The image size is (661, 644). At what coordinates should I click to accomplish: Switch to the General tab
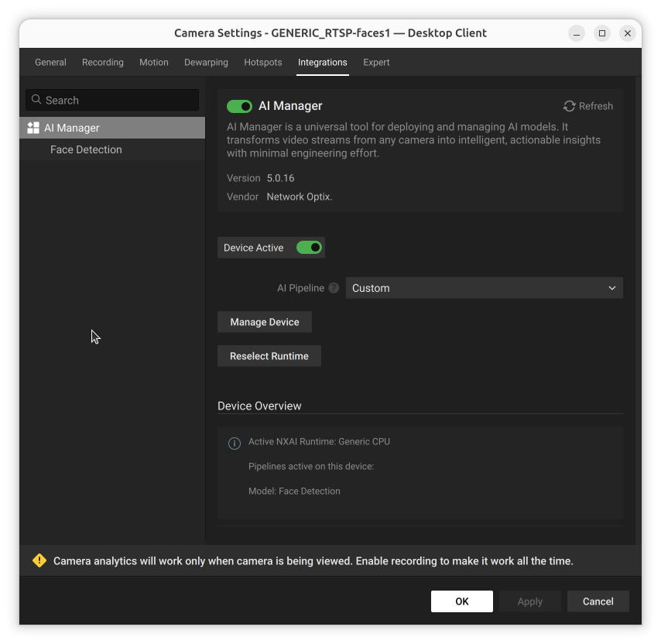point(50,63)
